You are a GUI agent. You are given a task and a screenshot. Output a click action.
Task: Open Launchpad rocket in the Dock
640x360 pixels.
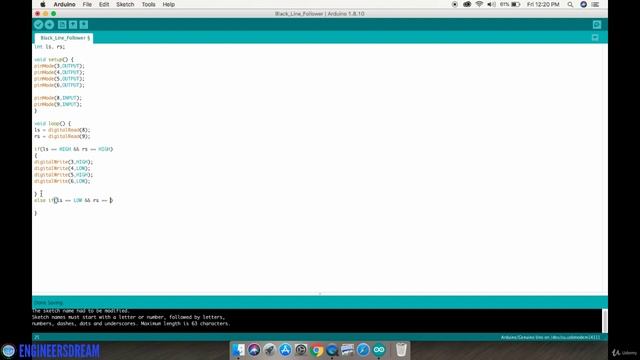[269, 350]
